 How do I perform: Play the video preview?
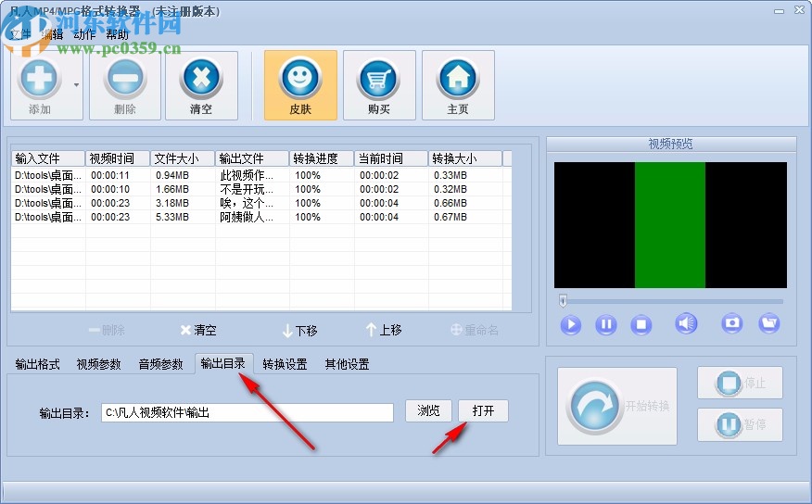pos(571,324)
